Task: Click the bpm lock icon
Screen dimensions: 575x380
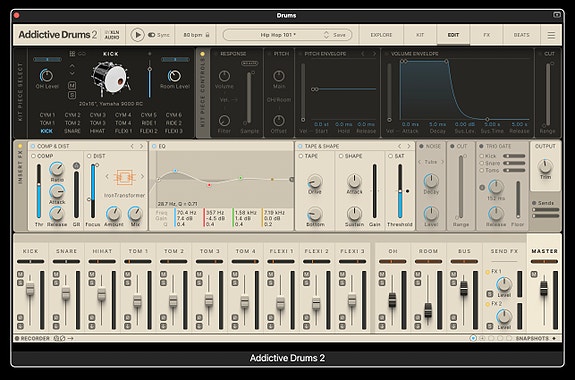Action: pos(208,35)
